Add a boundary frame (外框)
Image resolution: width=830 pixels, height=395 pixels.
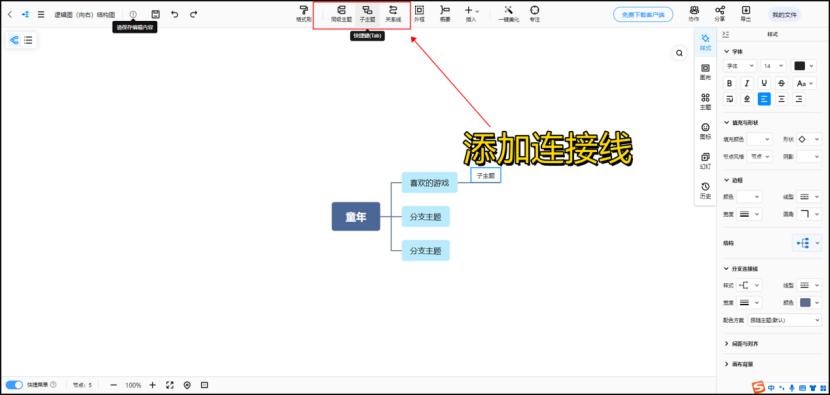[419, 14]
